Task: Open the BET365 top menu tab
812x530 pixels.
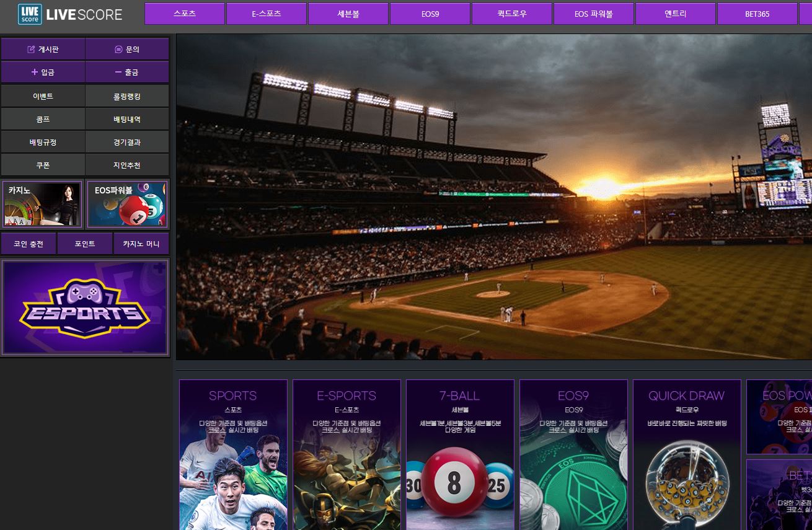Action: [757, 14]
